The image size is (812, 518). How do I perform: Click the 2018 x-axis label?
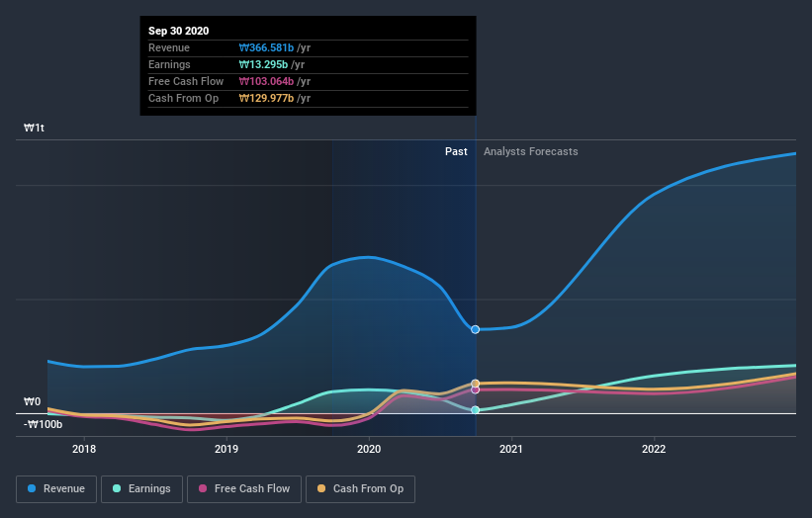coord(84,449)
